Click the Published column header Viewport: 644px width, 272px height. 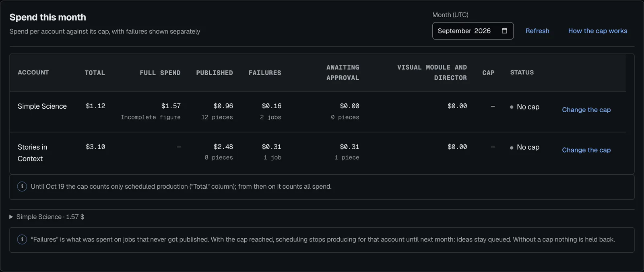[x=215, y=73]
